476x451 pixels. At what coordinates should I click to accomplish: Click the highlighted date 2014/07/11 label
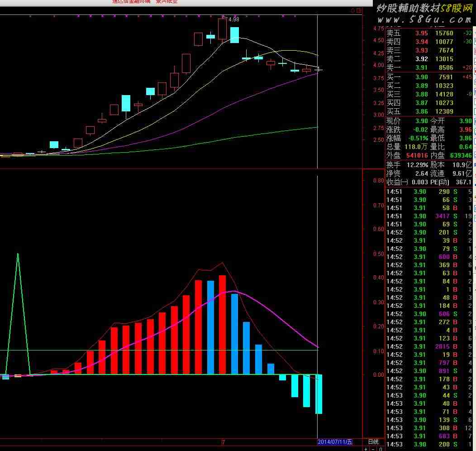(x=335, y=441)
